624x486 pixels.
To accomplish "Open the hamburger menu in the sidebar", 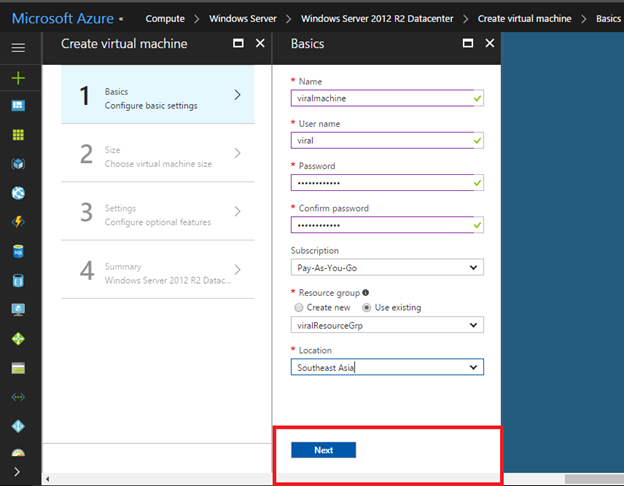I will [x=19, y=47].
